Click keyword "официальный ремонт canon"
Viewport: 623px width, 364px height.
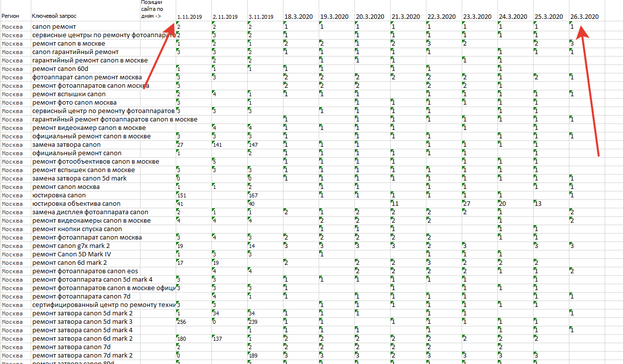click(77, 153)
